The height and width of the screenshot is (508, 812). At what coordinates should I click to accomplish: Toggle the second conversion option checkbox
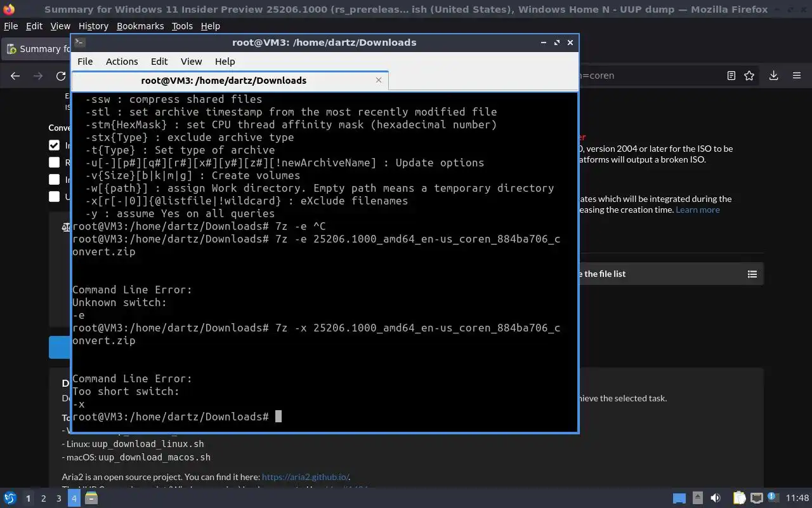click(55, 163)
